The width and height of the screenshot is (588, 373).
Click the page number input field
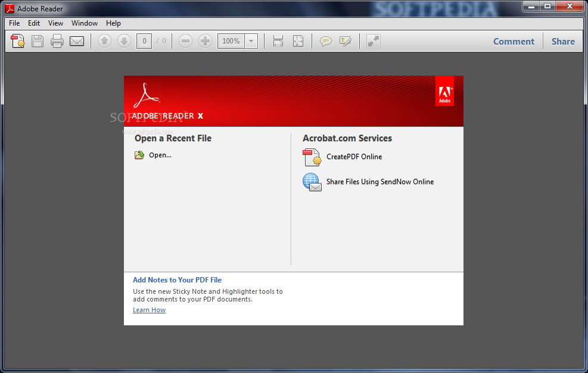tap(144, 41)
